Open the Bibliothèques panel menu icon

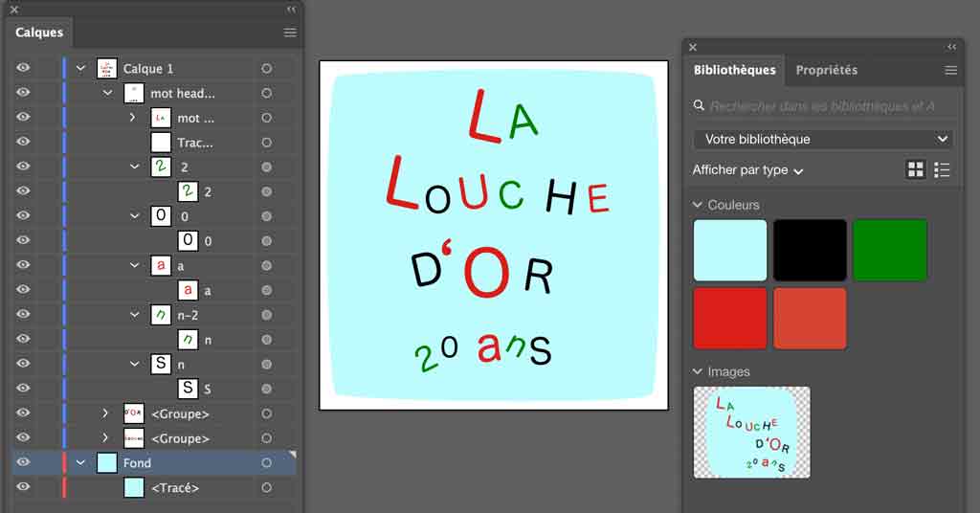(950, 71)
